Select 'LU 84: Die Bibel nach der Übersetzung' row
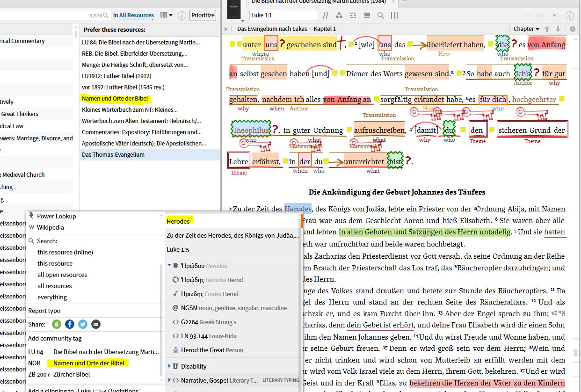The width and height of the screenshot is (581, 392). pos(150,42)
